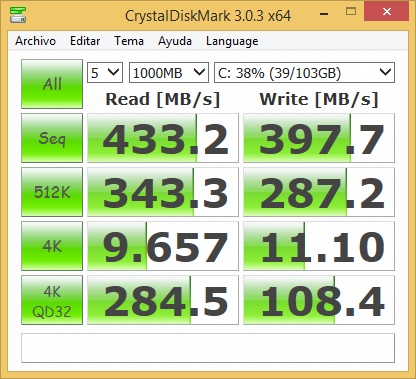Minimize the CrystalDiskMark window
This screenshot has height=379, width=416.
(x=324, y=13)
